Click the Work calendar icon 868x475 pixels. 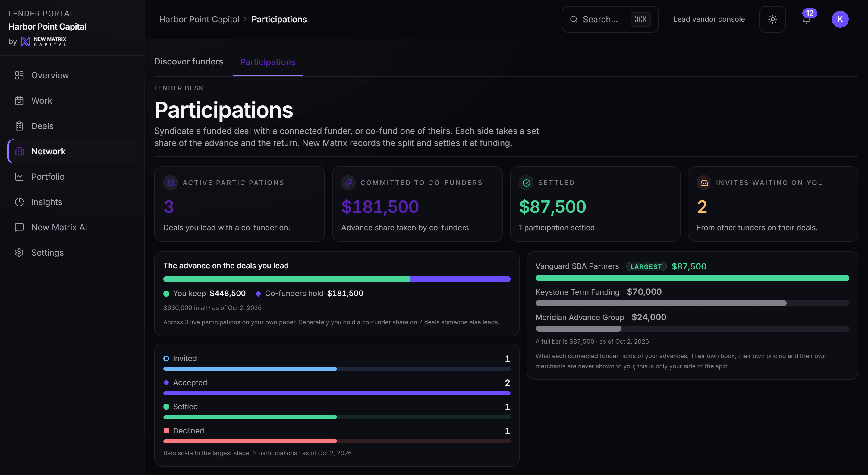(x=19, y=101)
